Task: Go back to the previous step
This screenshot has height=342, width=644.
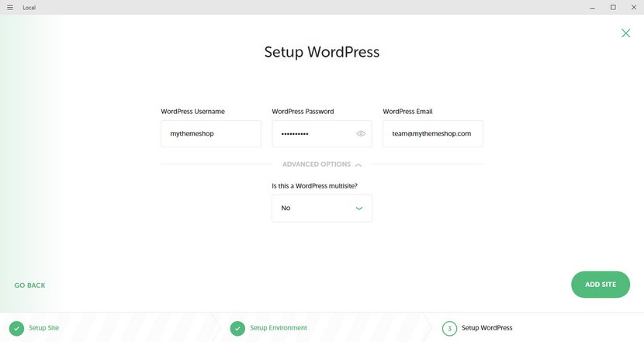Action: (29, 285)
